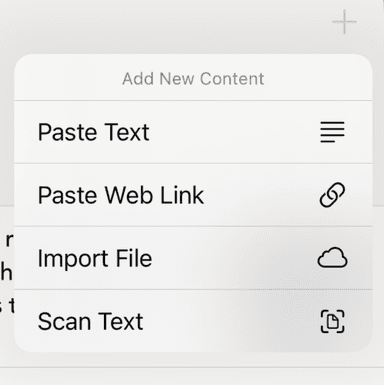Choose the Paste Text label
384x385 pixels.
[93, 132]
